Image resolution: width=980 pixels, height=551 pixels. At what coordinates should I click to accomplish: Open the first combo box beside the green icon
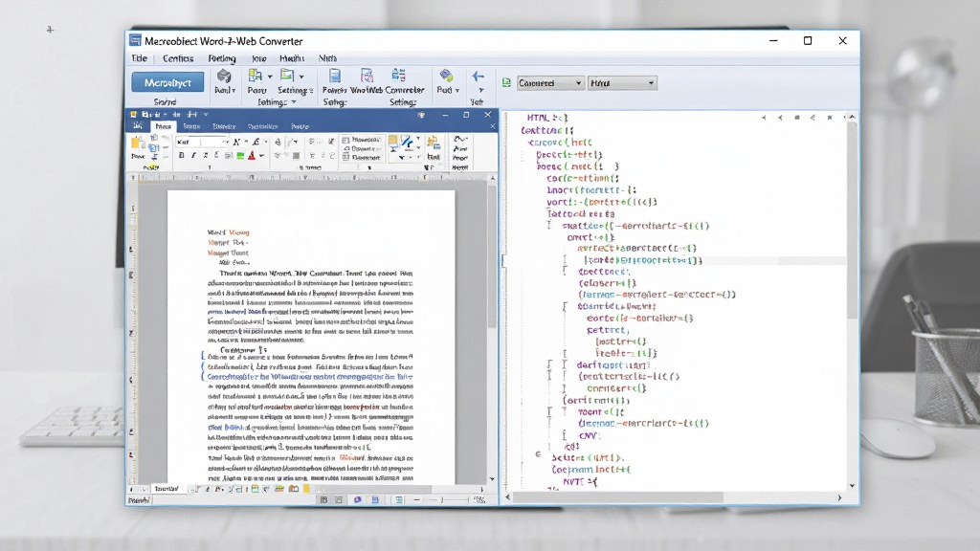[x=550, y=82]
